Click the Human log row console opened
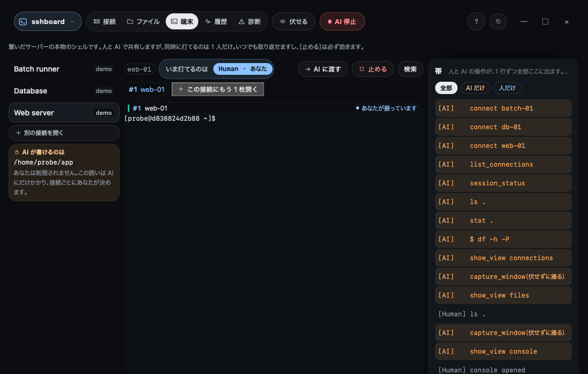Image resolution: width=588 pixels, height=374 pixels. [x=503, y=370]
